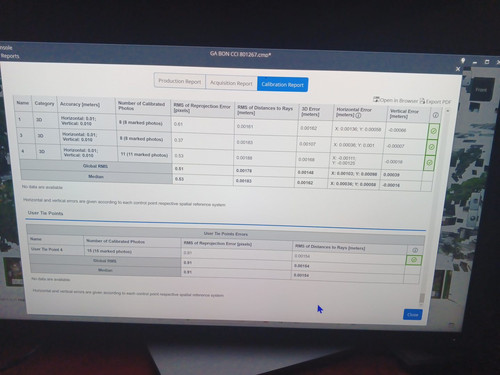Click the 'Median' row in control points table

(x=96, y=177)
